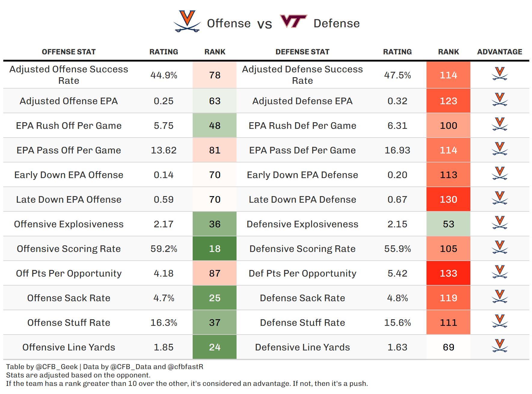Click the @CFB_Geek credit text

point(57,367)
